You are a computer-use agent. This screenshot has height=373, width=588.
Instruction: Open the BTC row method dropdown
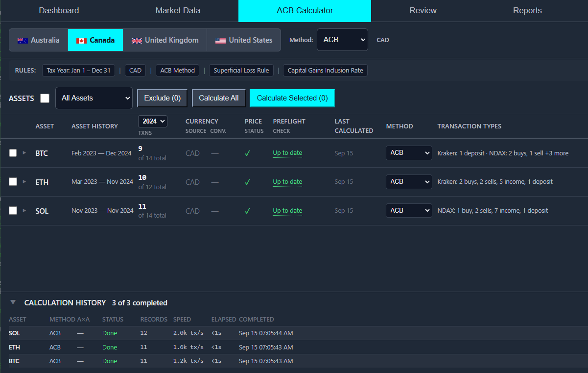[409, 153]
